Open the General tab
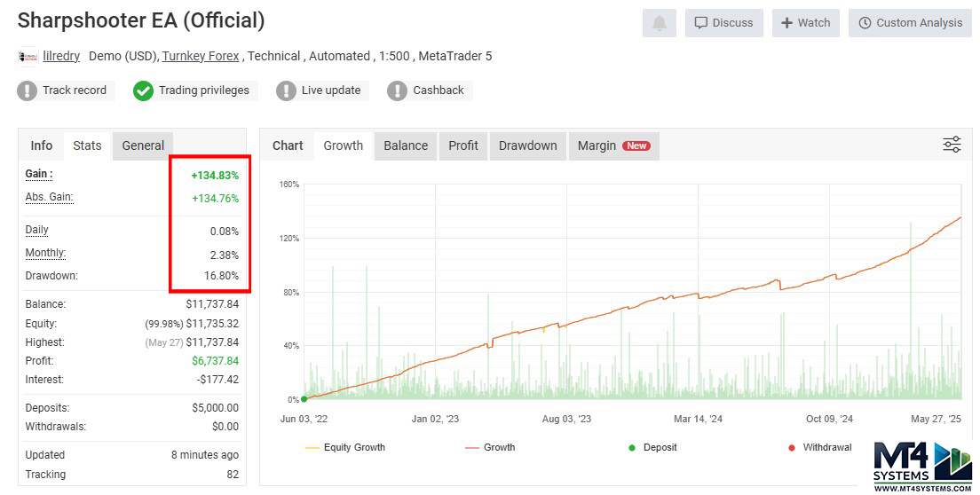The width and height of the screenshot is (980, 495). click(x=143, y=145)
